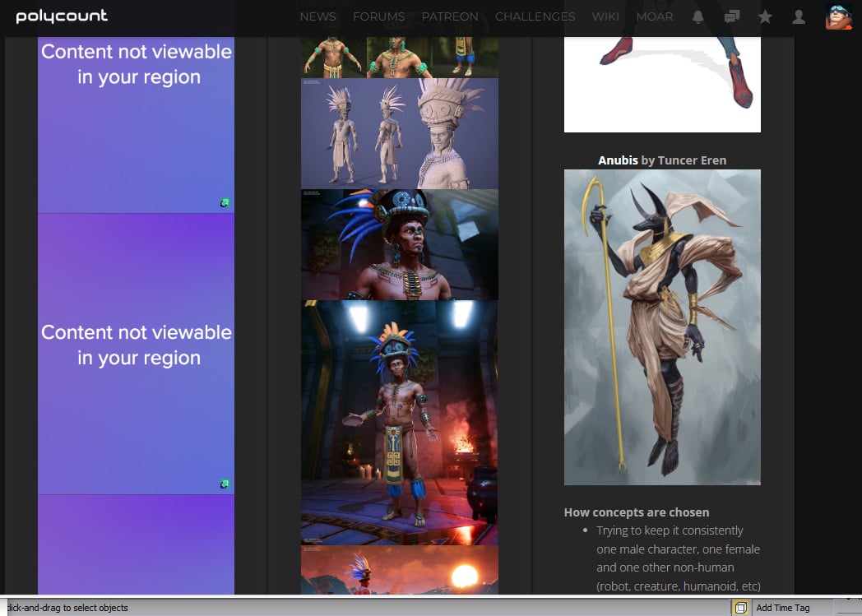This screenshot has width=862, height=616.
Task: Open the grey clay sculpt turnaround image
Action: 400,133
